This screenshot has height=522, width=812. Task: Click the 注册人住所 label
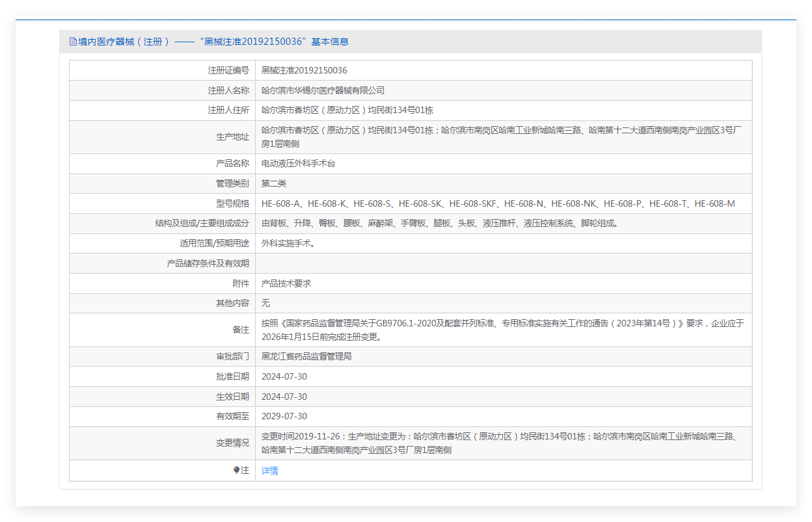pos(228,111)
